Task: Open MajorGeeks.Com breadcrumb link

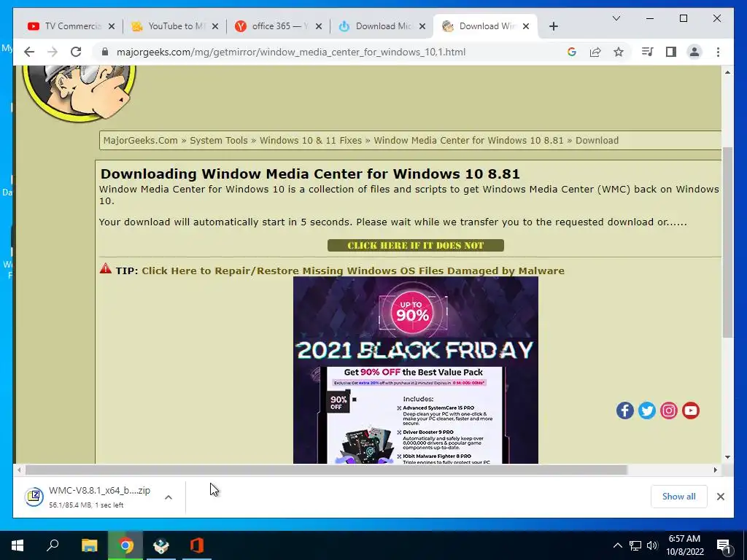Action: 141,141
